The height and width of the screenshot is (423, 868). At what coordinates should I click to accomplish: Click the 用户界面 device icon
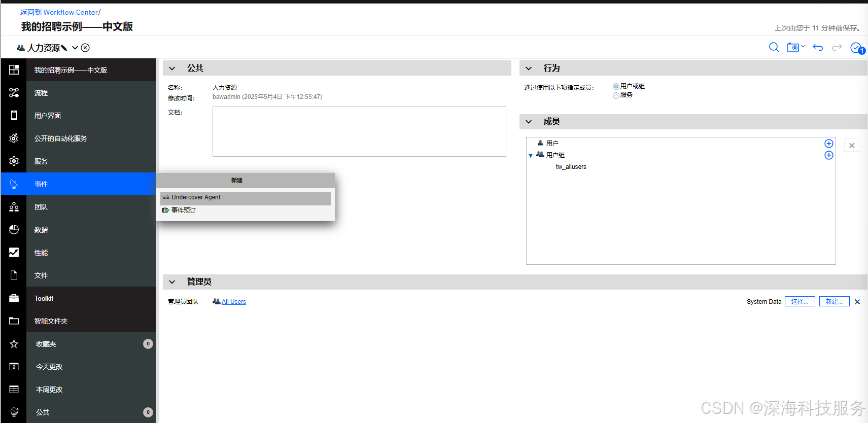(14, 116)
